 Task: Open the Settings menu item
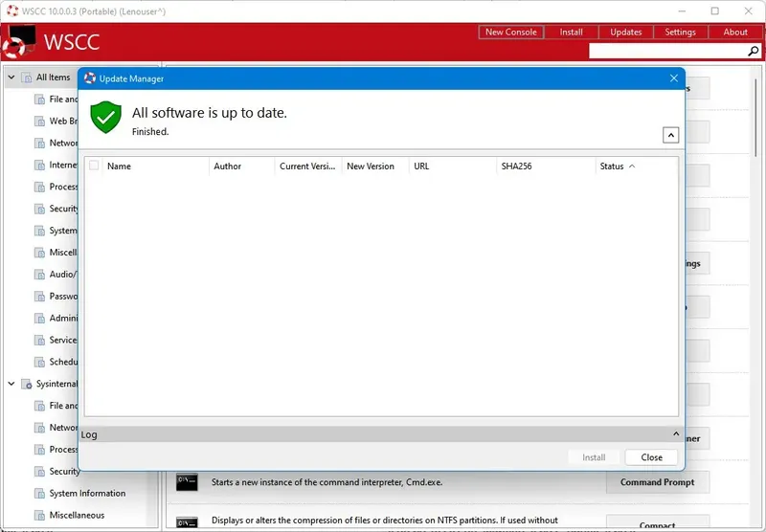tap(680, 33)
